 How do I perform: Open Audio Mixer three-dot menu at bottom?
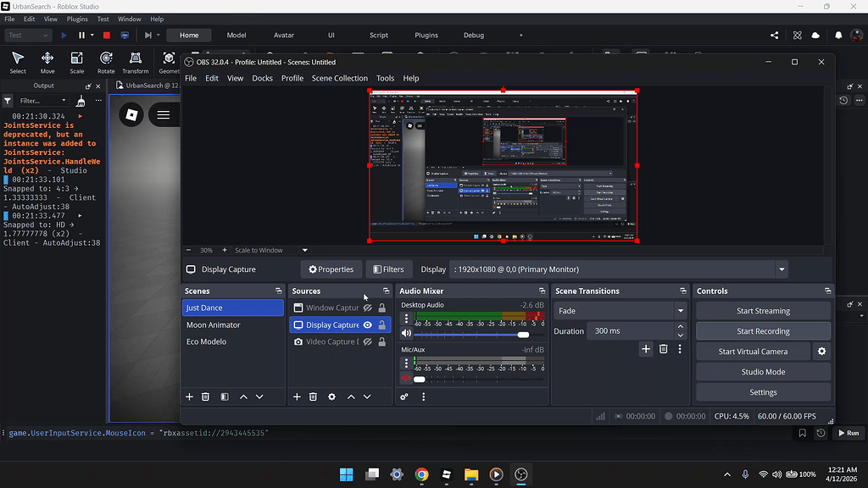pyautogui.click(x=424, y=396)
